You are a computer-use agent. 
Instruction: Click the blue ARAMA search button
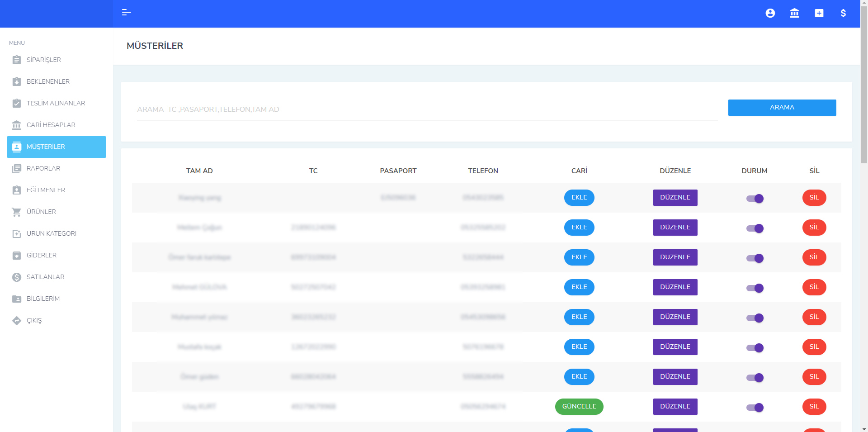(x=782, y=108)
